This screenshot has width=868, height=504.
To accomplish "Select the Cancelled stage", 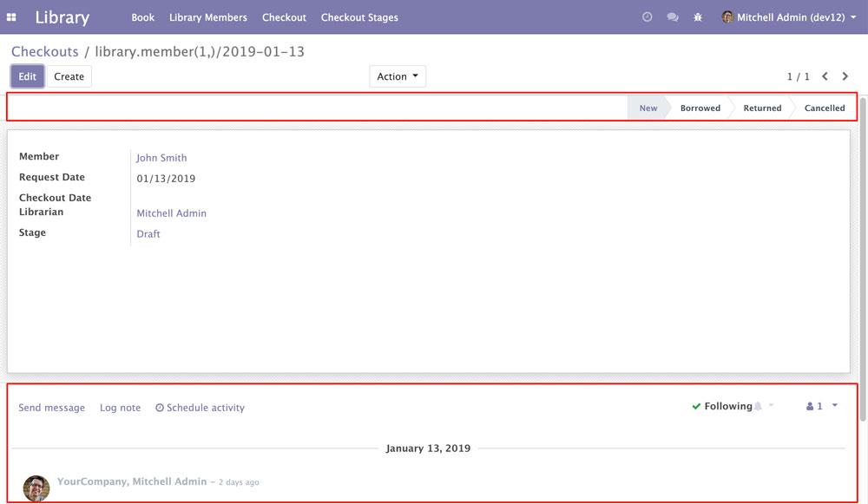I will point(825,108).
